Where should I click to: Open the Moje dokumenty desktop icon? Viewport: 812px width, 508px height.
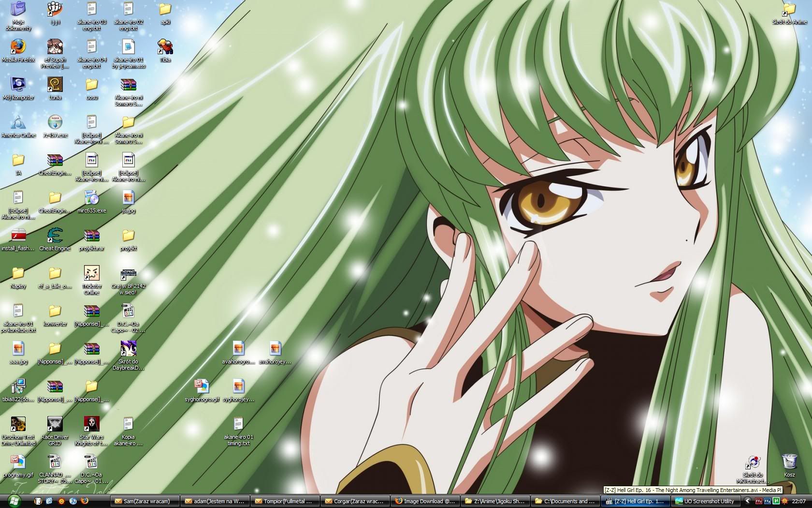(x=18, y=15)
